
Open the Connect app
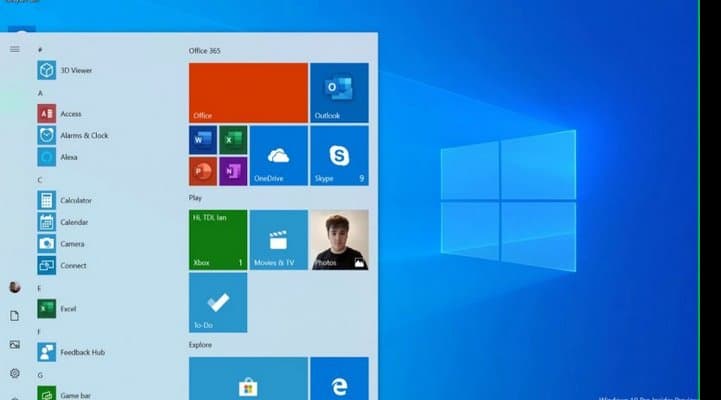(62, 265)
